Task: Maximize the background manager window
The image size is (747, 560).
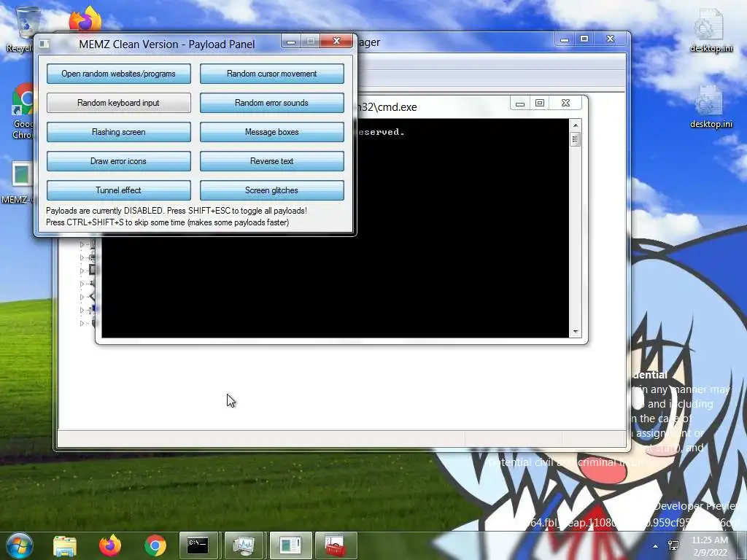Action: (x=584, y=39)
